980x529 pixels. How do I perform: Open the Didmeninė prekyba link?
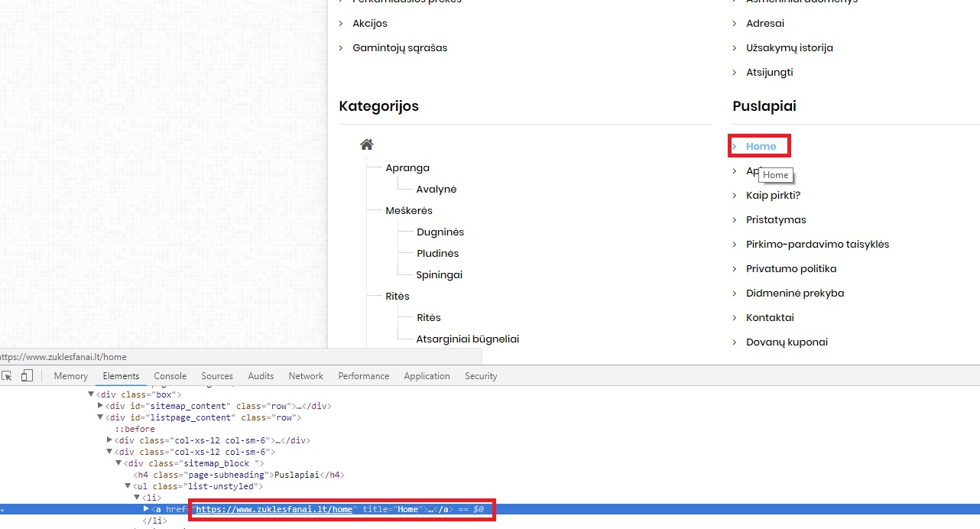[x=795, y=293]
